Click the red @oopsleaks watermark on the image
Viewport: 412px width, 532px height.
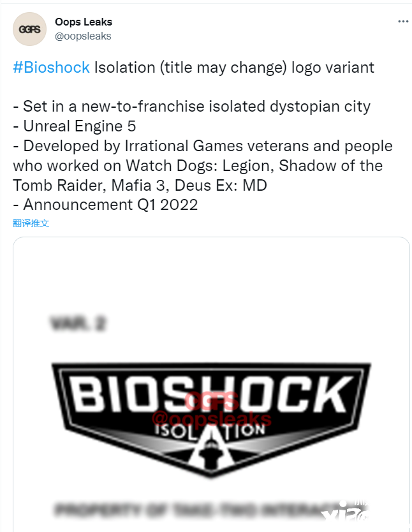click(x=212, y=419)
